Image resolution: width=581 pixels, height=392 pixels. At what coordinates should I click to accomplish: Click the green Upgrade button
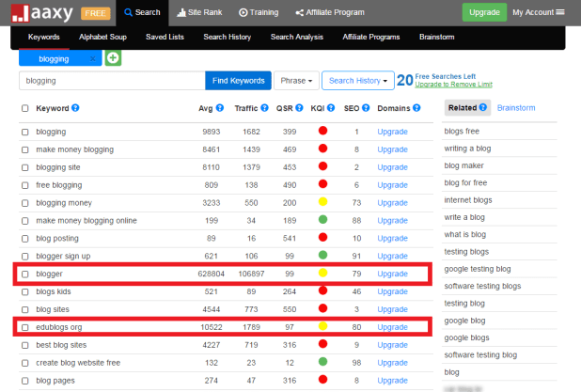484,12
